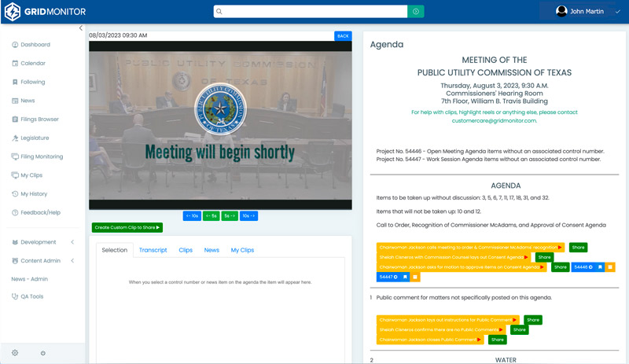Click the meeting video player
The height and width of the screenshot is (364, 629).
(220, 125)
